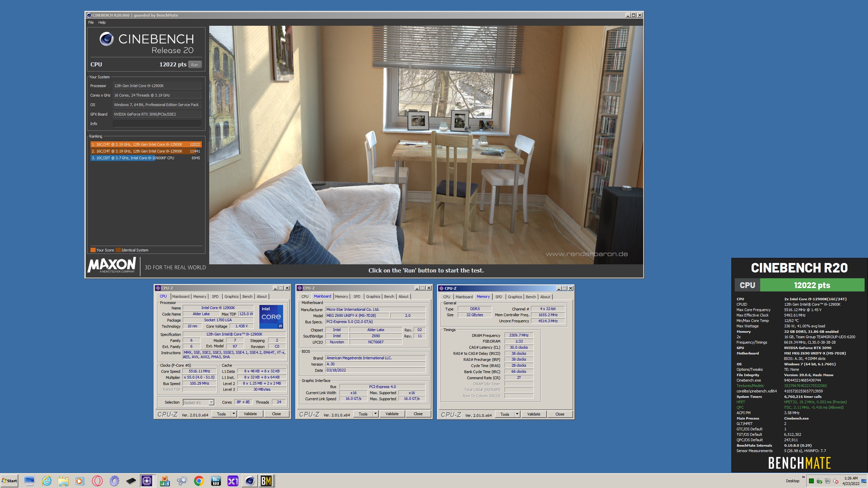The image size is (868, 488).
Task: Click the show desktop sliver beside the clock
Action: point(864,481)
